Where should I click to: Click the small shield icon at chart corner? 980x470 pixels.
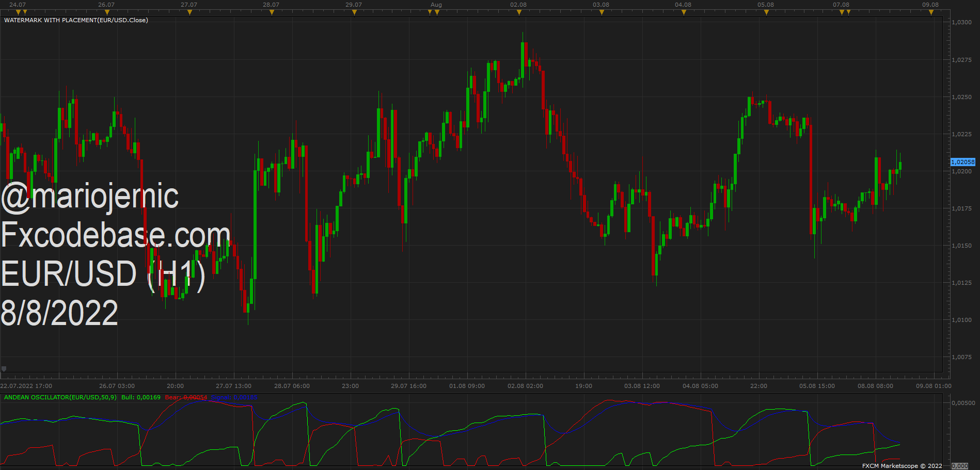[x=4, y=369]
